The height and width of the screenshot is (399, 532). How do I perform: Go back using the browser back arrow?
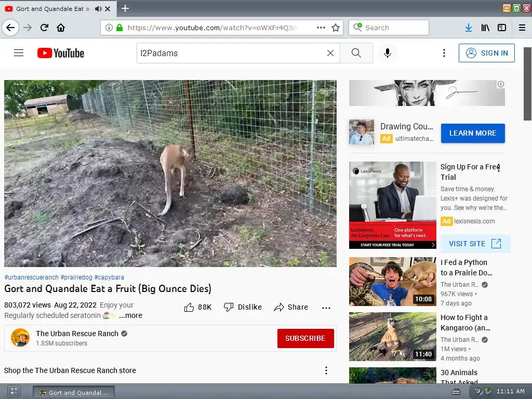[x=10, y=28]
